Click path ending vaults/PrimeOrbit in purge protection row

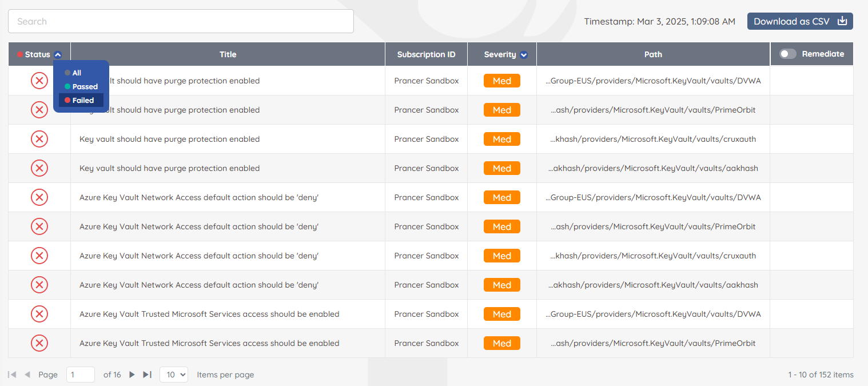(x=653, y=110)
